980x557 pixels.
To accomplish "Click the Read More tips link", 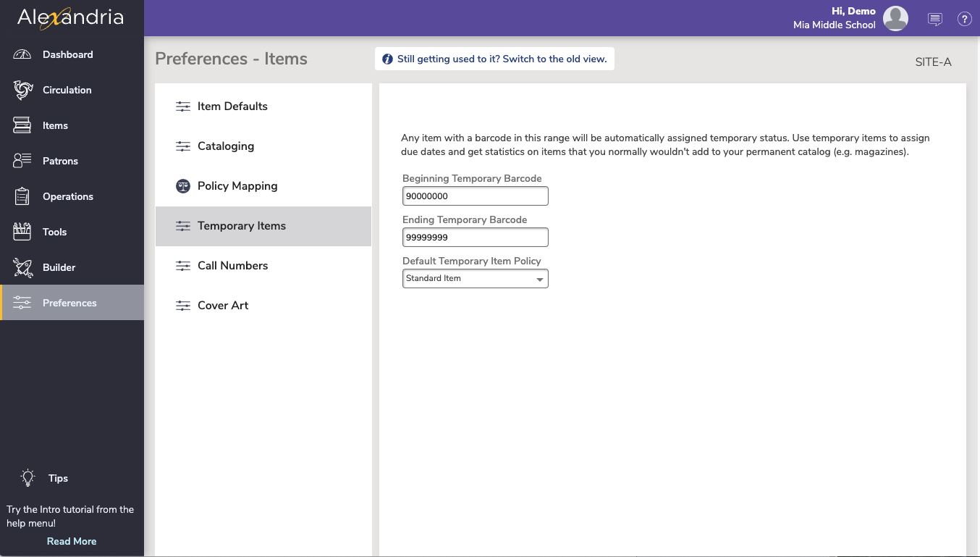I will pyautogui.click(x=72, y=541).
